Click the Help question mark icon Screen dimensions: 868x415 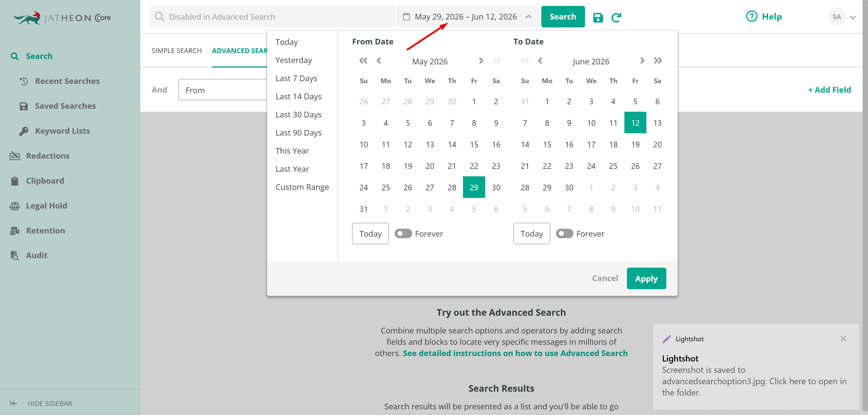point(751,16)
